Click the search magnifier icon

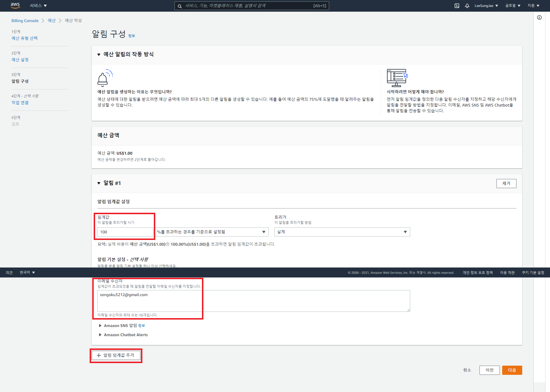click(x=180, y=6)
